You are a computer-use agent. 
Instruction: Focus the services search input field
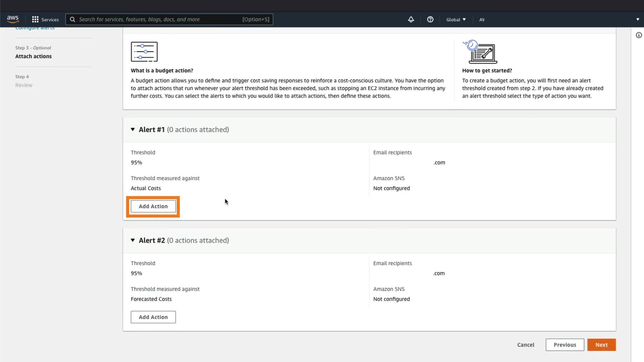tap(158, 19)
